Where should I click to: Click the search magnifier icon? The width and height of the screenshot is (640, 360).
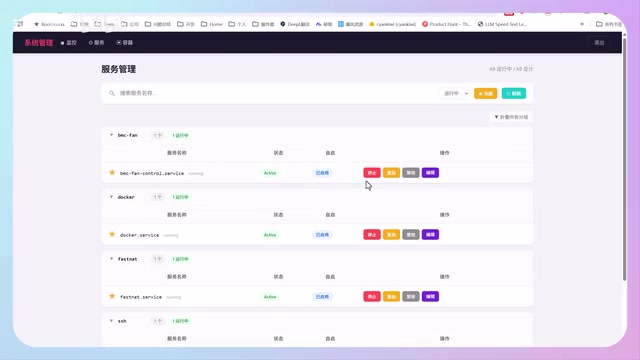tap(112, 93)
